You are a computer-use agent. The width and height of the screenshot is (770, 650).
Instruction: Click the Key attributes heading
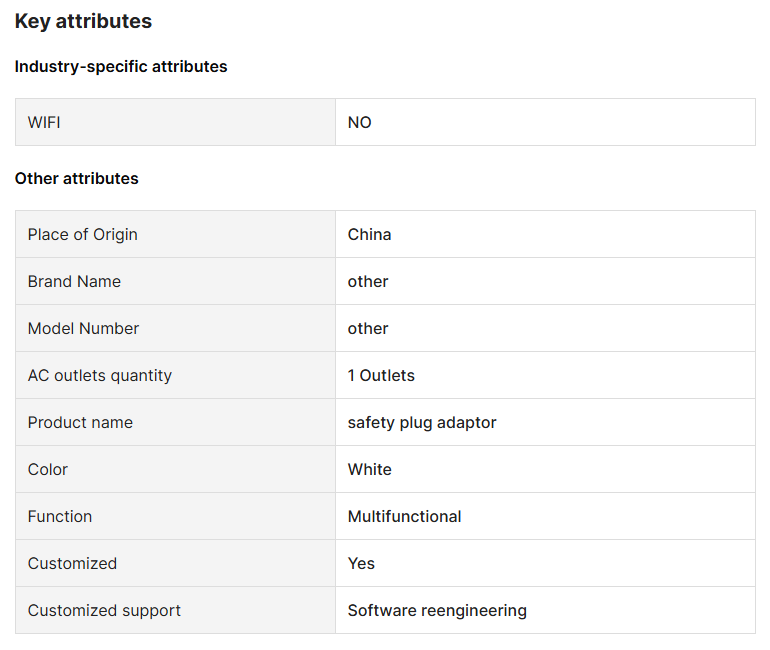(x=83, y=21)
